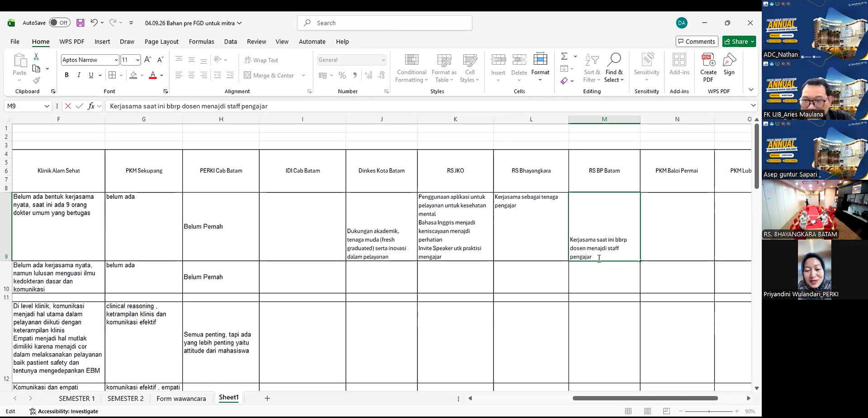This screenshot has height=418, width=868.
Task: Toggle the AutoSave switch
Action: click(x=60, y=23)
